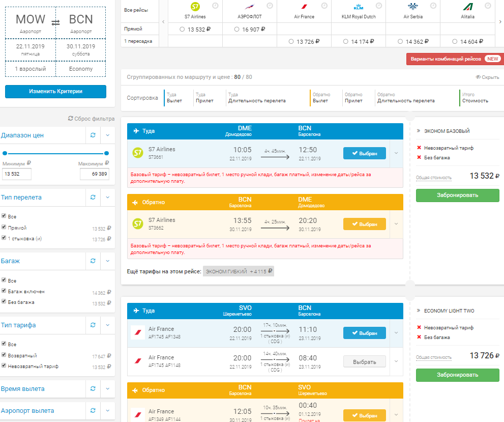The height and width of the screenshot is (422, 504).
Task: Click the Alitalia logo in the matrix
Action: [x=468, y=7]
